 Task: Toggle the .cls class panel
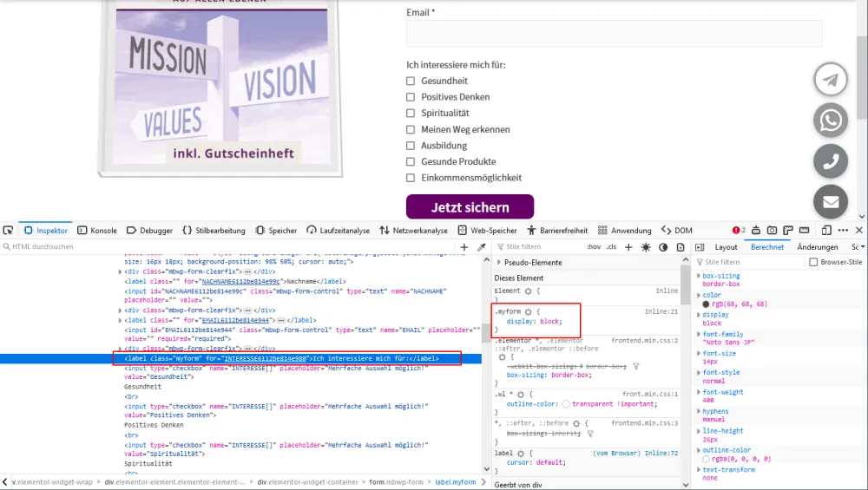pos(611,247)
